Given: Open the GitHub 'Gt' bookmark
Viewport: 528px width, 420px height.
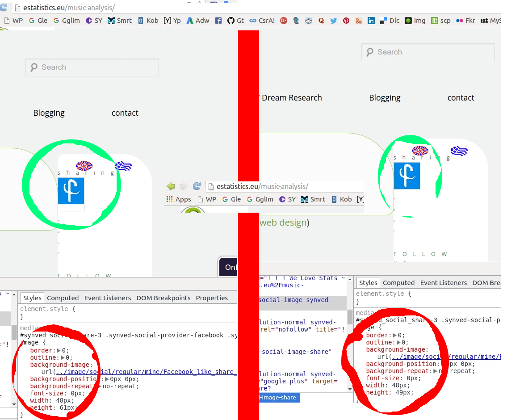Looking at the screenshot, I should click(235, 21).
